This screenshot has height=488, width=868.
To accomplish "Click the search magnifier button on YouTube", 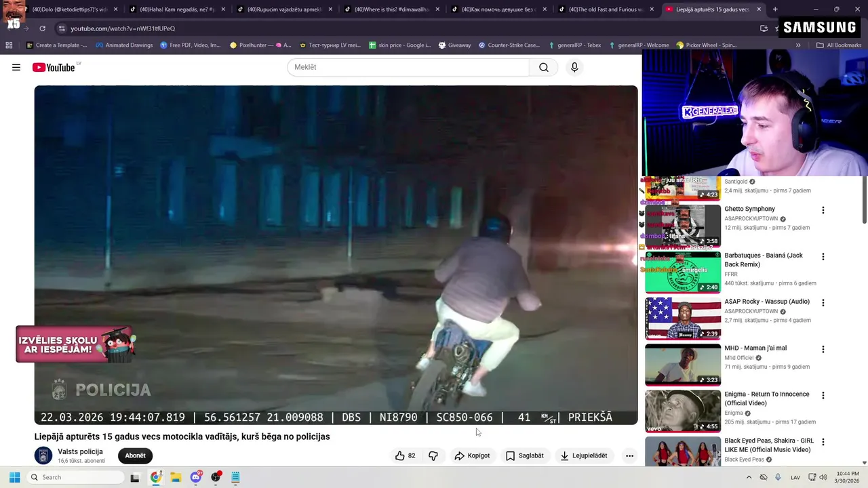I will (544, 67).
